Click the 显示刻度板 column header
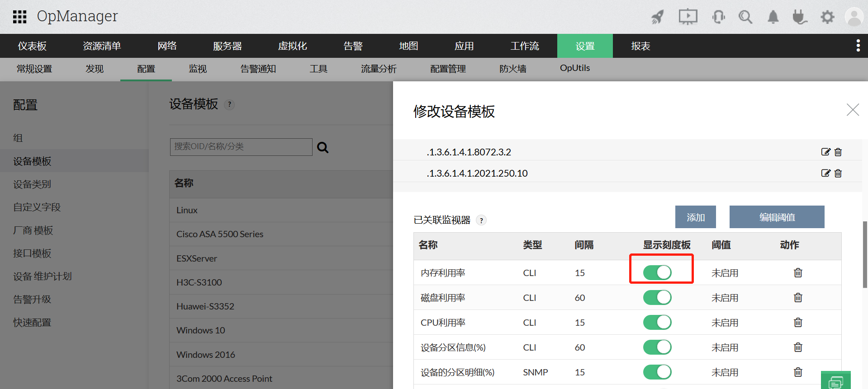 tap(667, 245)
